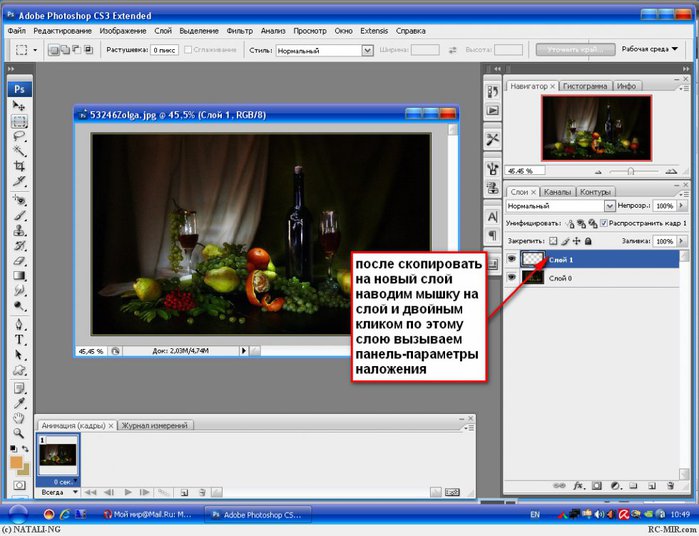Duplicate selected animation frame button

click(184, 492)
